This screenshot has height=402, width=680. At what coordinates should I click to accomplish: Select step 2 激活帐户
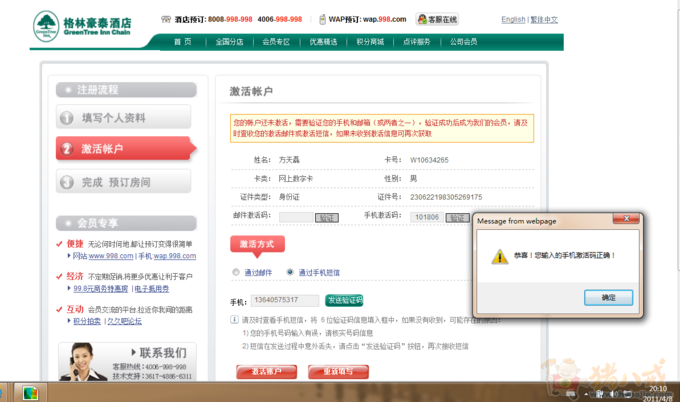126,149
